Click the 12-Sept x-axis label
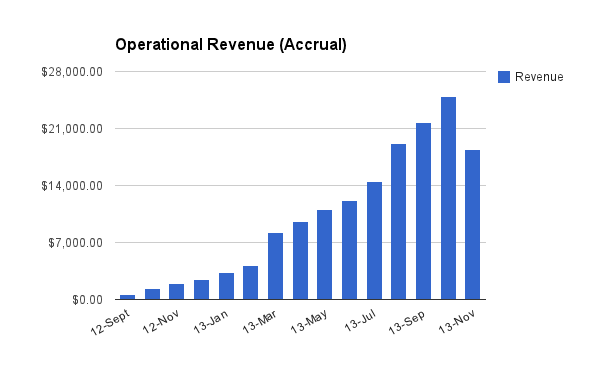 click(x=110, y=322)
